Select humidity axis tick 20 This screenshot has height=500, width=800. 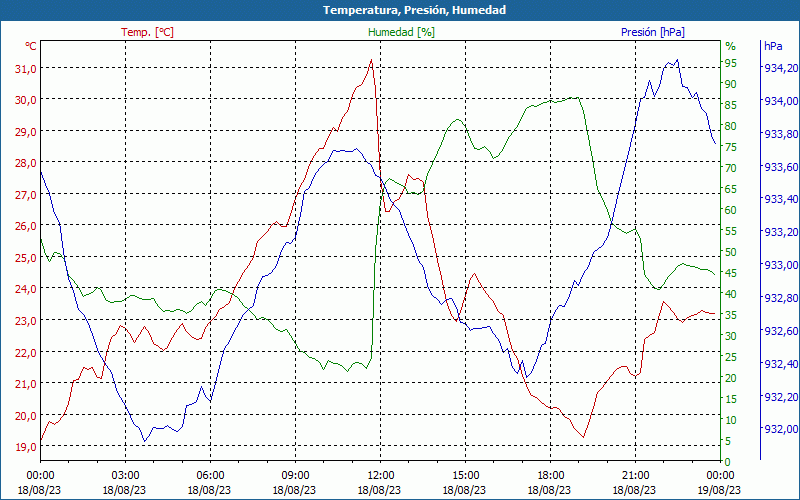731,378
